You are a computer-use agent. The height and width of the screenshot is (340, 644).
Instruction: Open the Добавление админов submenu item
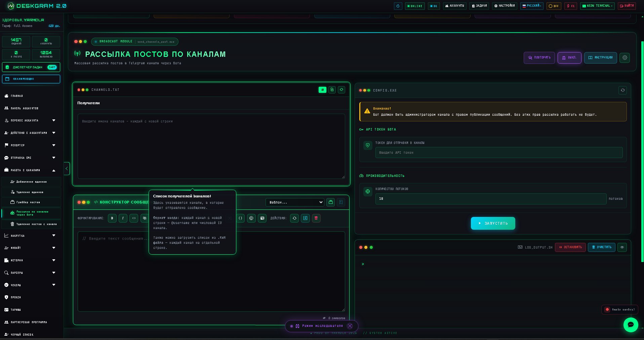coord(31,182)
